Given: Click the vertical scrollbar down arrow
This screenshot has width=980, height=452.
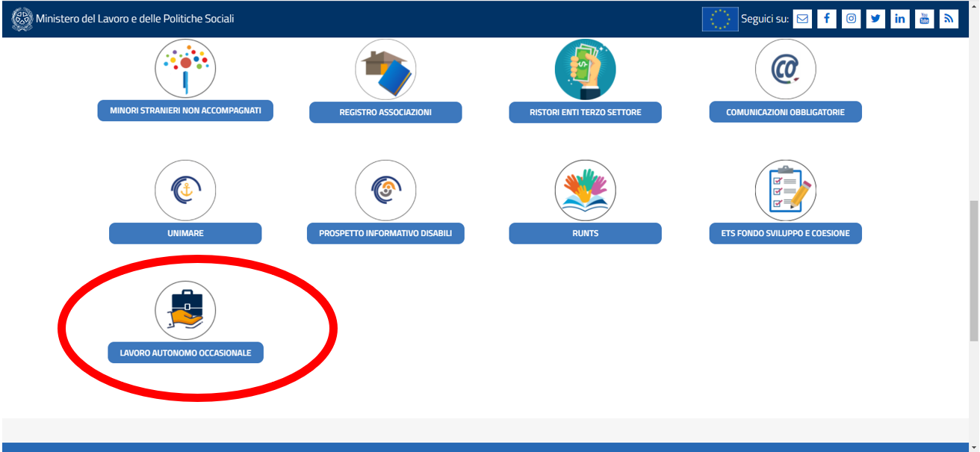Looking at the screenshot, I should click(x=973, y=446).
